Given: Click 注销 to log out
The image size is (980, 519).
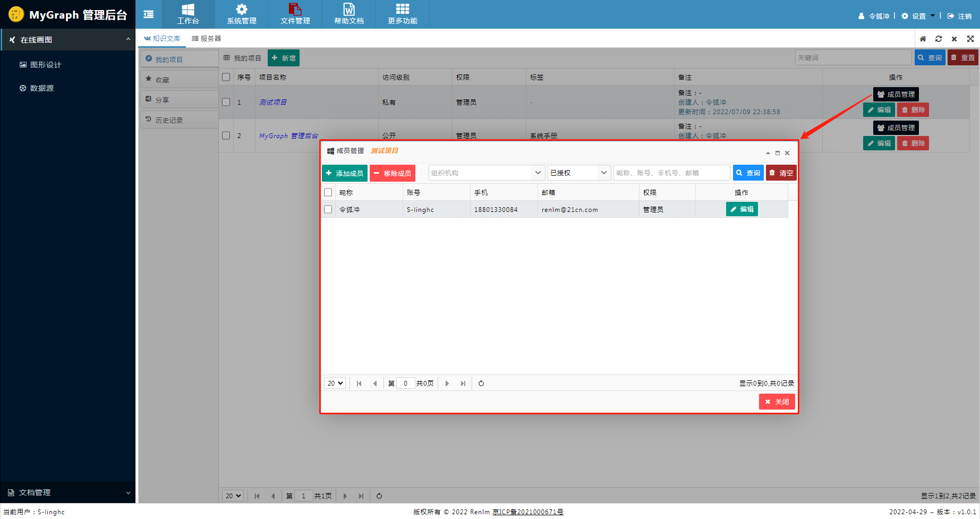Looking at the screenshot, I should (x=960, y=16).
